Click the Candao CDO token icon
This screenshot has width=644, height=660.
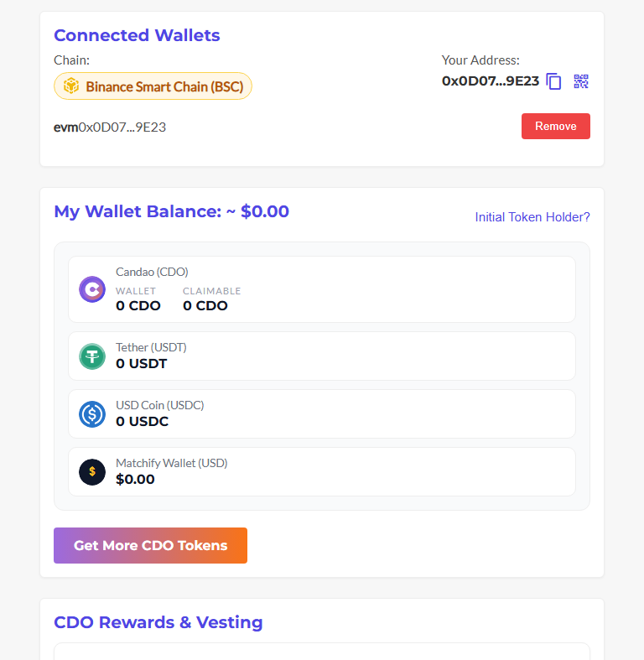pyautogui.click(x=92, y=289)
